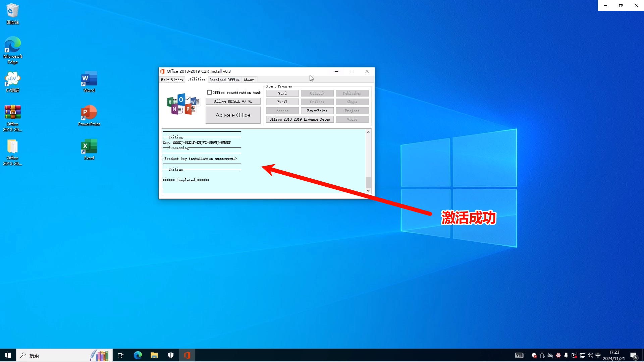Select the Office 2013-20... WinRAR archive icon
This screenshot has height=362, width=644.
tap(12, 118)
